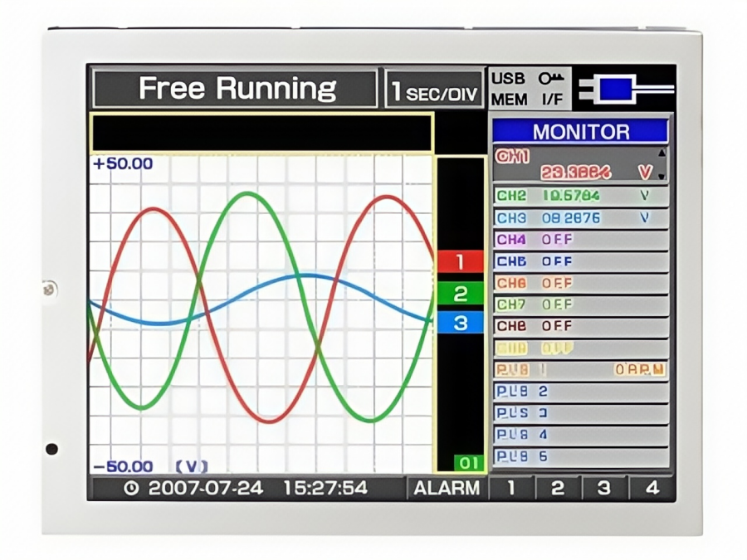Open the MONITOR panel header
747x560 pixels.
[x=580, y=131]
